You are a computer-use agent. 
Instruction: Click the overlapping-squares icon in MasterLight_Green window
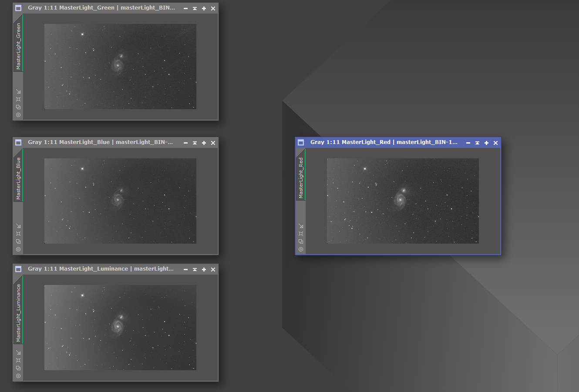pos(18,107)
